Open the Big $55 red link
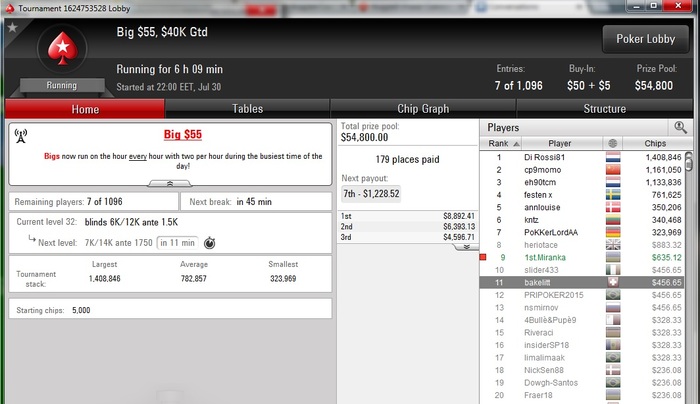The height and width of the screenshot is (404, 700). click(x=183, y=134)
